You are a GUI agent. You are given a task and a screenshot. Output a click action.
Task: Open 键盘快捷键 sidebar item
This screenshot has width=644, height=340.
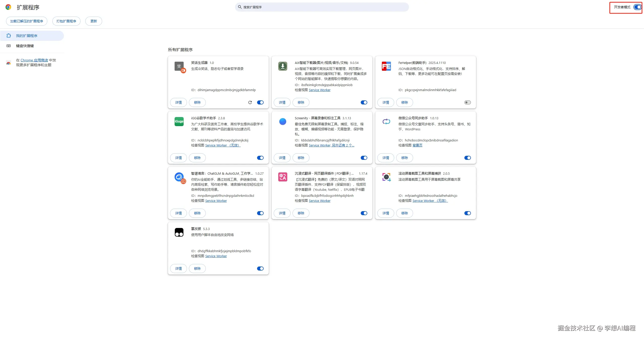25,46
